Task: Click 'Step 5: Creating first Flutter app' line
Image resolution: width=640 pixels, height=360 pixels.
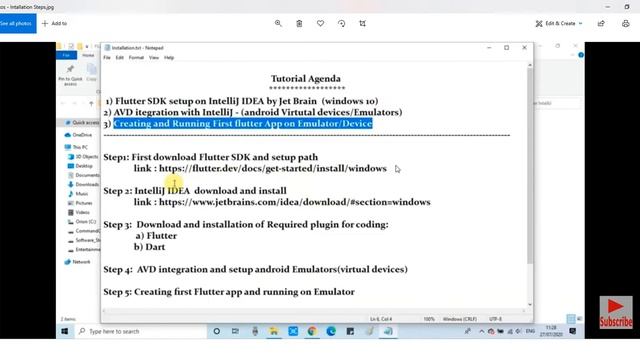Action: pyautogui.click(x=229, y=292)
